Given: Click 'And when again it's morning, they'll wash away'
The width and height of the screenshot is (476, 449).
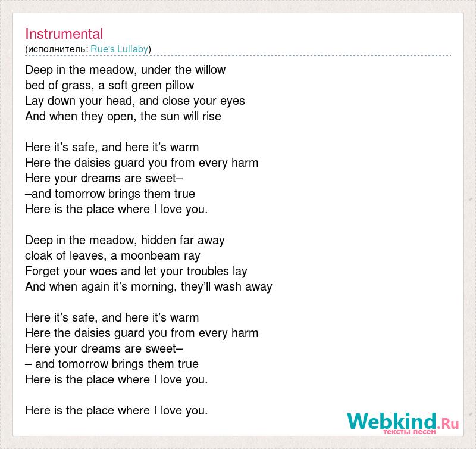Looking at the screenshot, I should tap(149, 287).
